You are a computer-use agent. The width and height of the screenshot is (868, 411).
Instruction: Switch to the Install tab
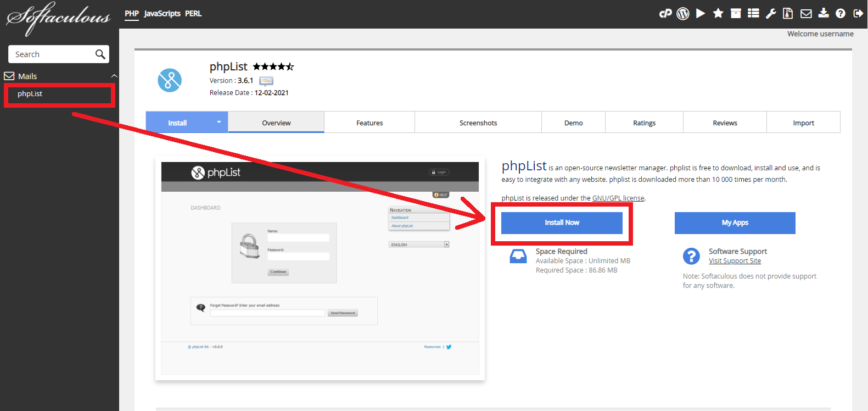click(177, 123)
